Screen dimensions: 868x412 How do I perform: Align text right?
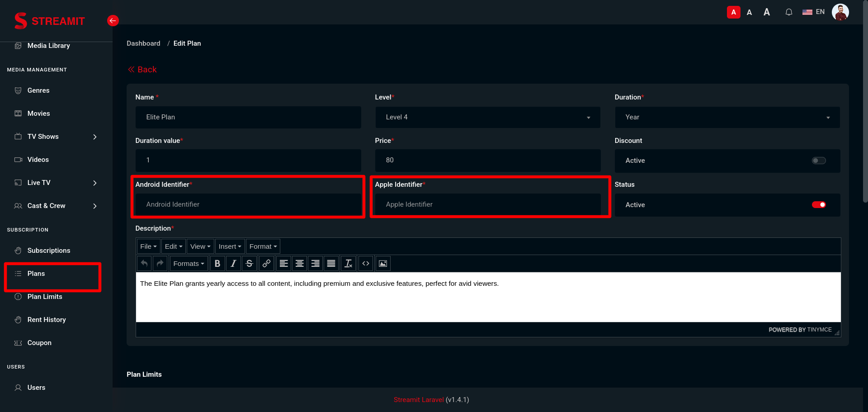316,263
